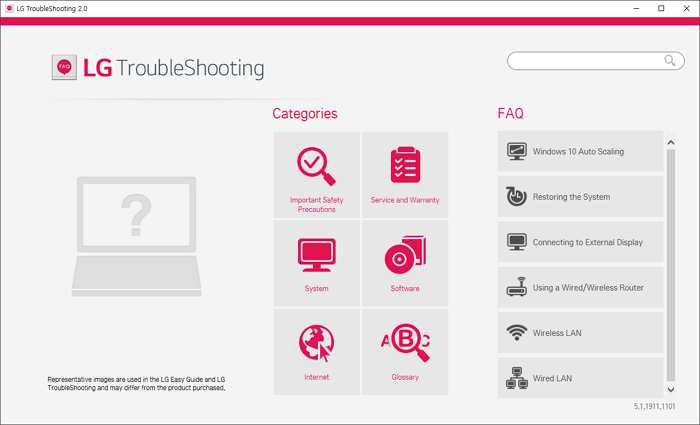Open Connecting to External Display FAQ
The image size is (700, 425).
click(x=580, y=242)
